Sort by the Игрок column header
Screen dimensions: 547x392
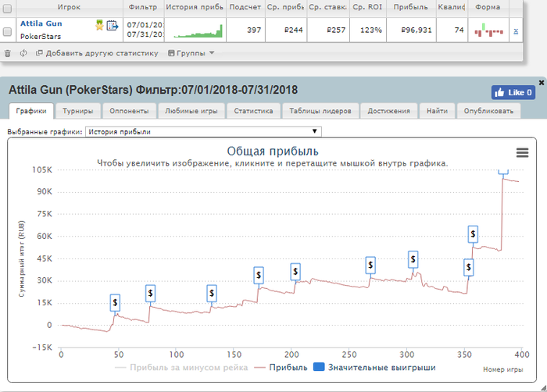(69, 7)
